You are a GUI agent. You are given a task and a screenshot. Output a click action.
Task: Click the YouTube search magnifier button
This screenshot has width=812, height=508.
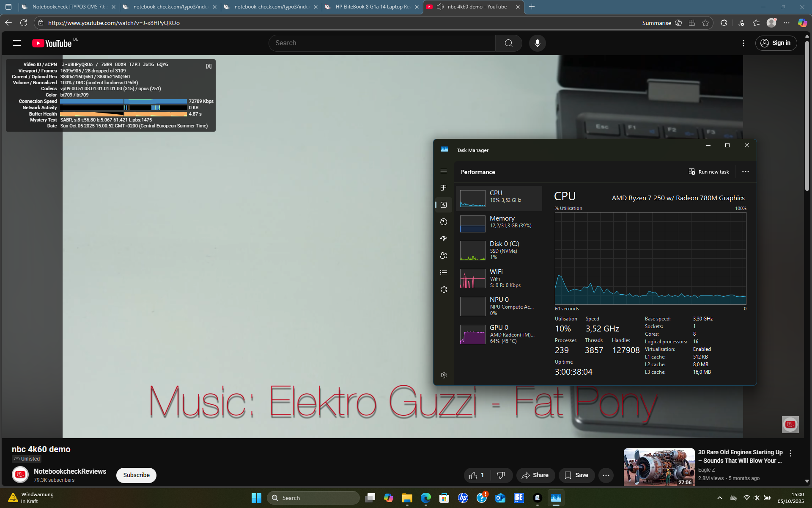click(x=508, y=43)
